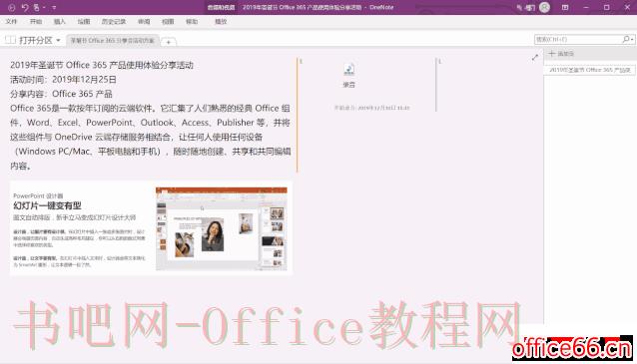
Task: Click the full page view expand arrow
Action: pyautogui.click(x=535, y=58)
